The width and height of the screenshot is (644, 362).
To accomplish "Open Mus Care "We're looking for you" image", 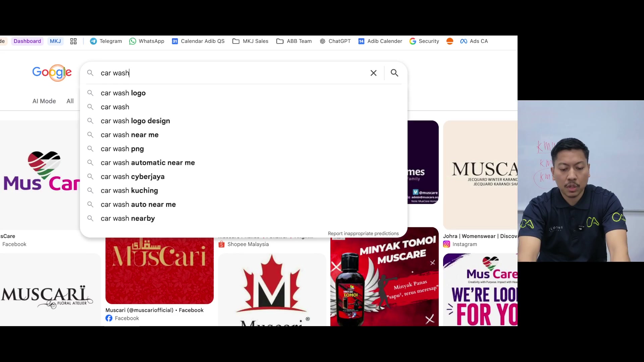I will point(480,290).
